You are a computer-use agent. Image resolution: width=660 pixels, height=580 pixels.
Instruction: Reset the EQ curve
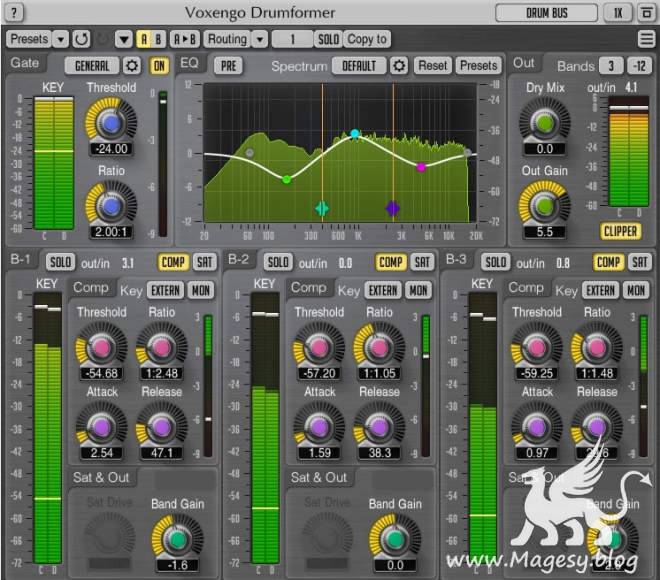pyautogui.click(x=432, y=66)
